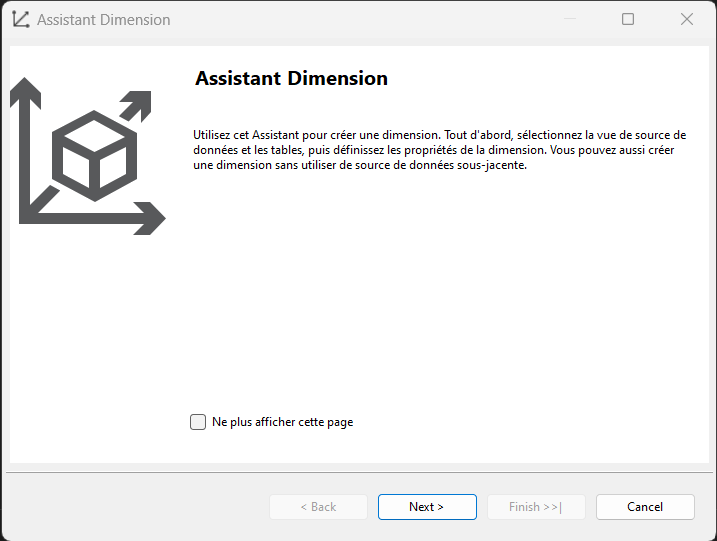This screenshot has height=541, width=717.
Task: Enable the "Ne plus afficher cette page" checkbox
Action: click(x=198, y=422)
